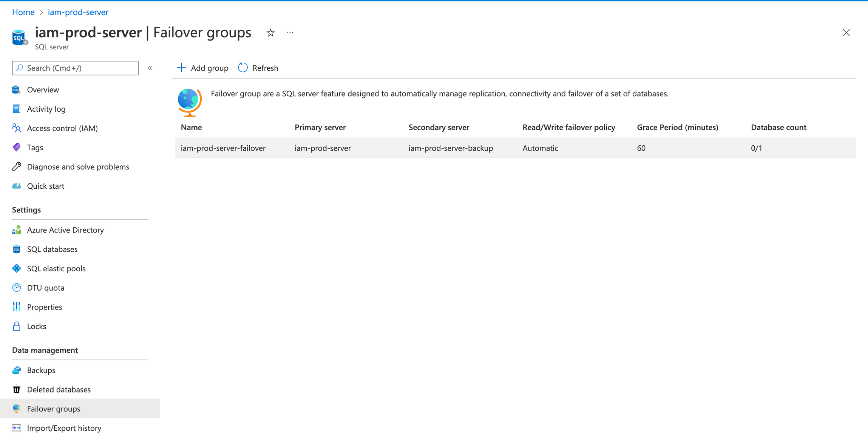Click the Automatic policy cell
This screenshot has width=868, height=448.
click(540, 148)
